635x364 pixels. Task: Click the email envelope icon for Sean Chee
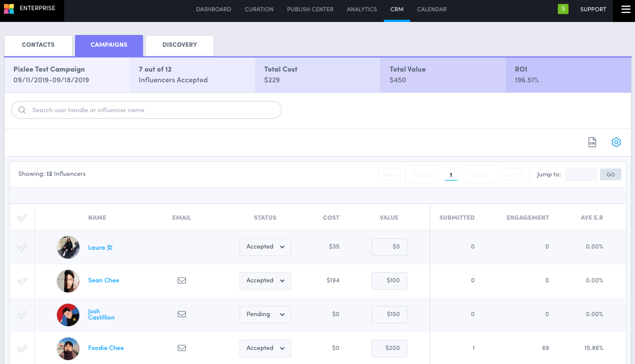click(x=181, y=280)
